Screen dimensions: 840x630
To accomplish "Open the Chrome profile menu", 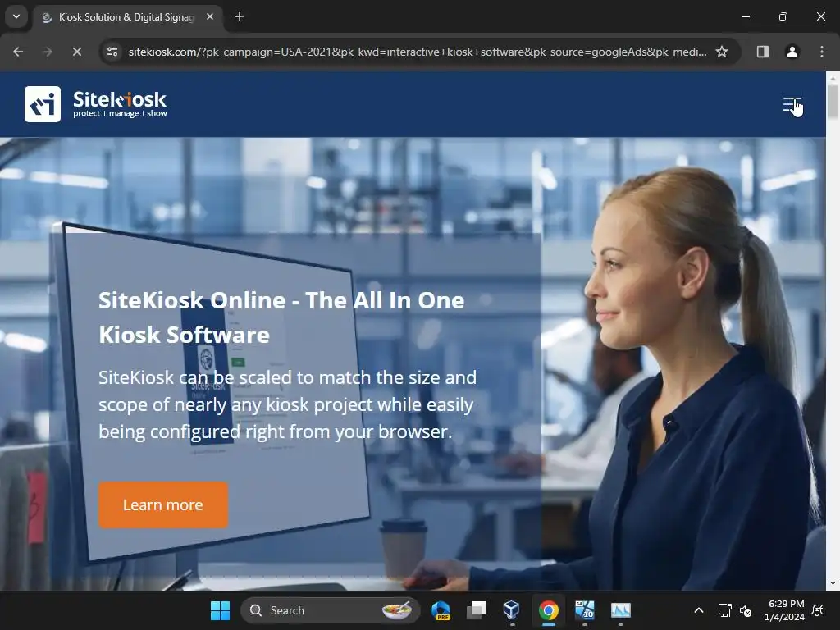I will click(792, 52).
